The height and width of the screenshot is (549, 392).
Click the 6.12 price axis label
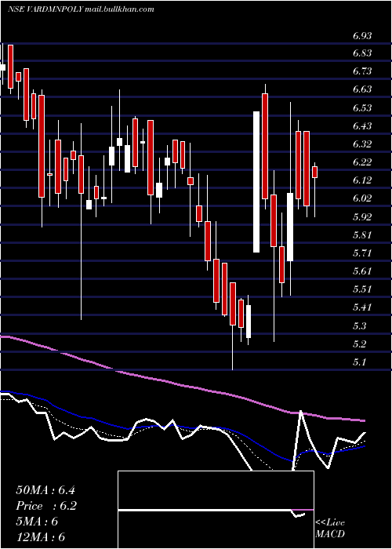tap(362, 180)
